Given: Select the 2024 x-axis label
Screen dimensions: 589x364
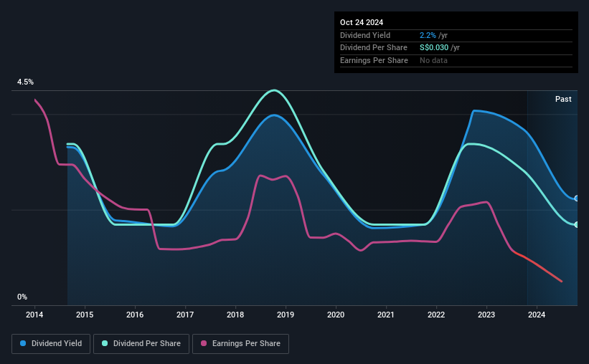Looking at the screenshot, I should (x=537, y=315).
